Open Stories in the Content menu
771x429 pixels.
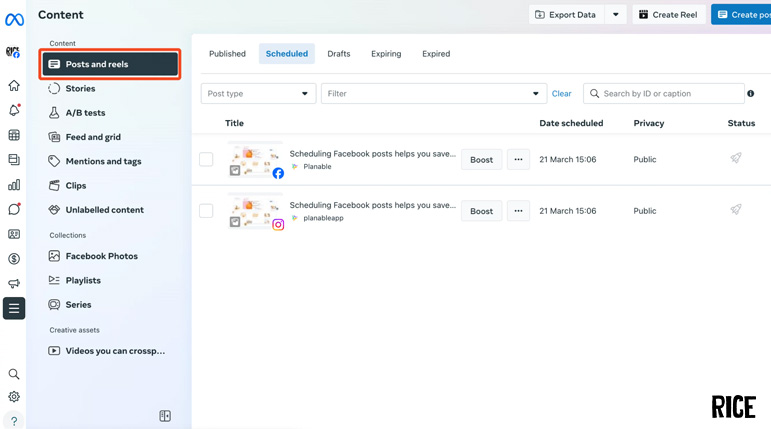pos(80,89)
